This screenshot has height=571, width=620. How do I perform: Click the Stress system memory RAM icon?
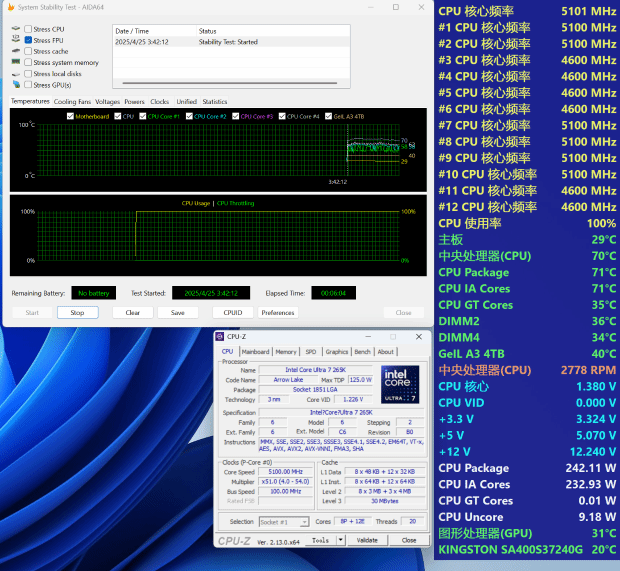point(16,61)
